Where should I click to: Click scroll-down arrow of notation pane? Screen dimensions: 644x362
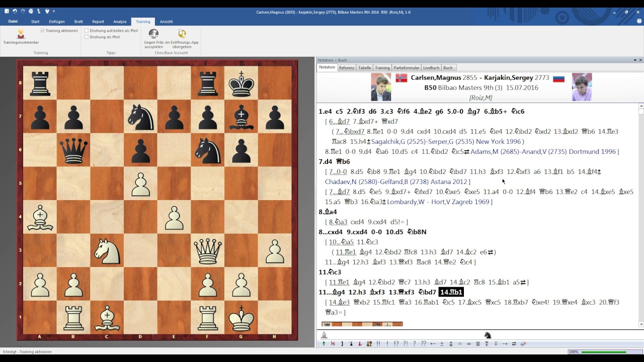click(x=641, y=324)
